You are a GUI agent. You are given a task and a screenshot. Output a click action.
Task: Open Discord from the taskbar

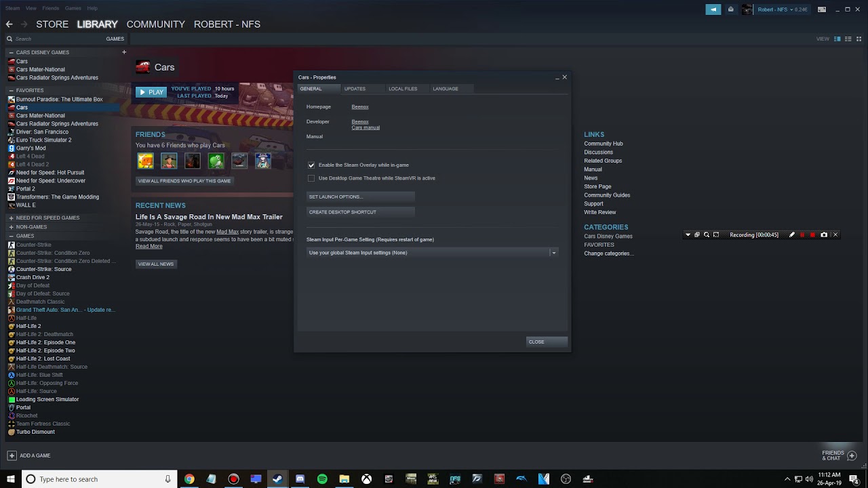click(300, 479)
